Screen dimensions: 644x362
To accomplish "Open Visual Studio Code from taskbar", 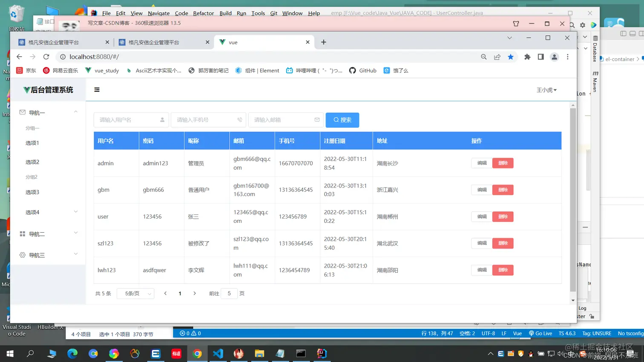I will pyautogui.click(x=218, y=353).
